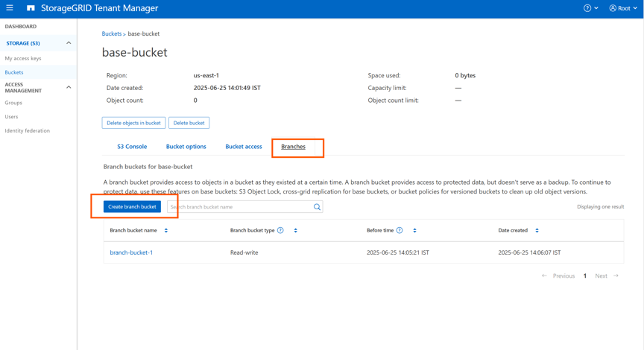This screenshot has height=350, width=644.
Task: Collapse the Access Management section
Action: [69, 87]
